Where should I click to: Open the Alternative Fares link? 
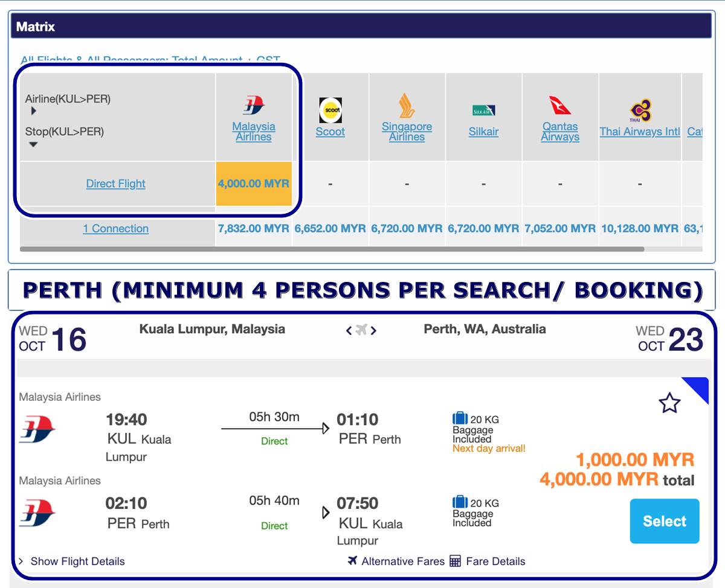(403, 561)
